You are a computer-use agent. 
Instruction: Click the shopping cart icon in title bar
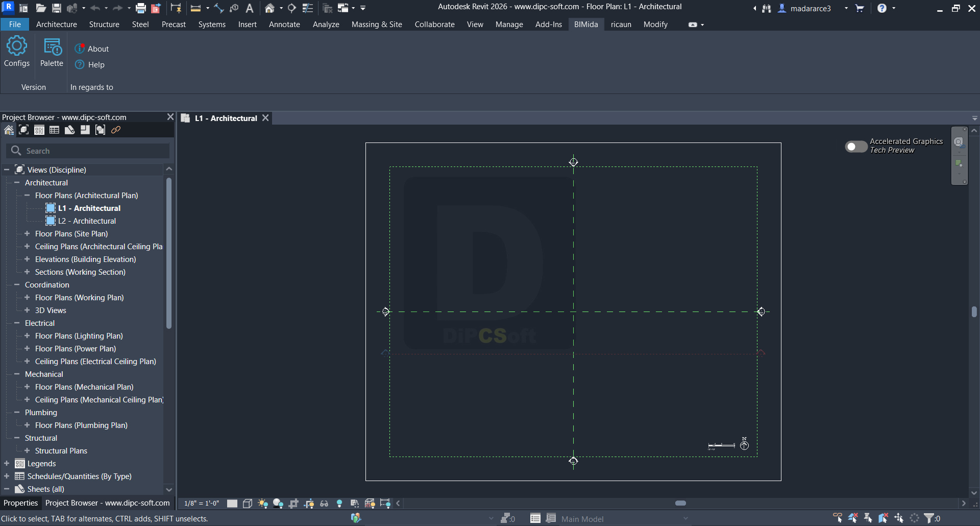click(860, 8)
